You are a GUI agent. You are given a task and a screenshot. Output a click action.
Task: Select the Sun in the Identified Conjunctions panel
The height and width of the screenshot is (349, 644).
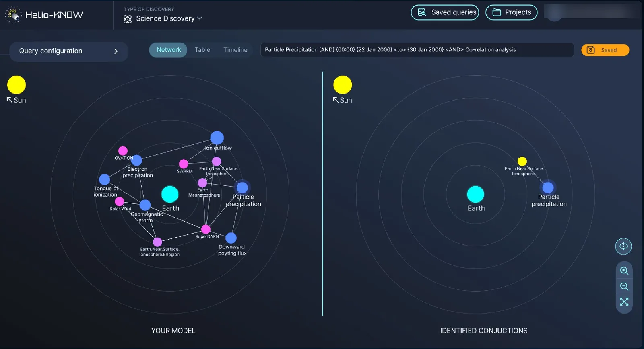[343, 85]
